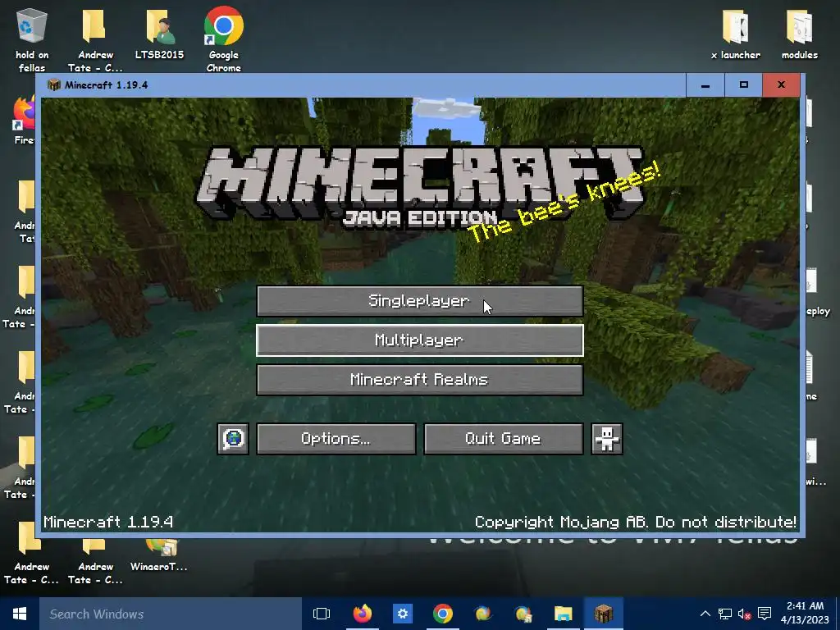Click the muted volume tray icon
This screenshot has height=630, width=840.
pos(744,614)
